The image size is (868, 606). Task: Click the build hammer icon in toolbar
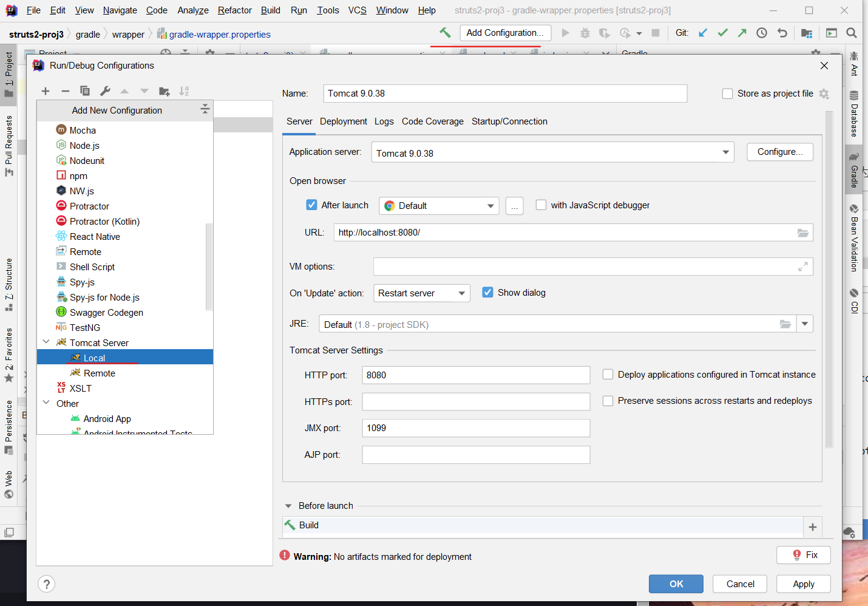pyautogui.click(x=445, y=33)
